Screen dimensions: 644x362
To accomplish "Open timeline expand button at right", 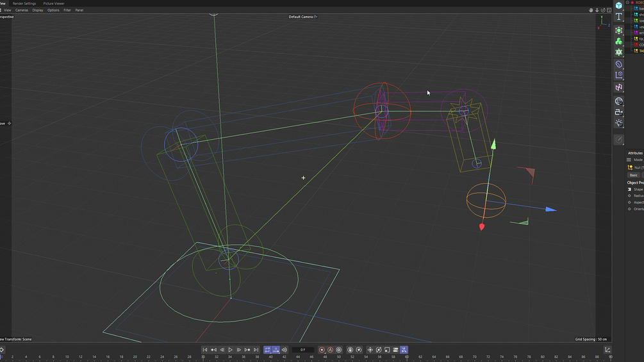I will (x=607, y=350).
